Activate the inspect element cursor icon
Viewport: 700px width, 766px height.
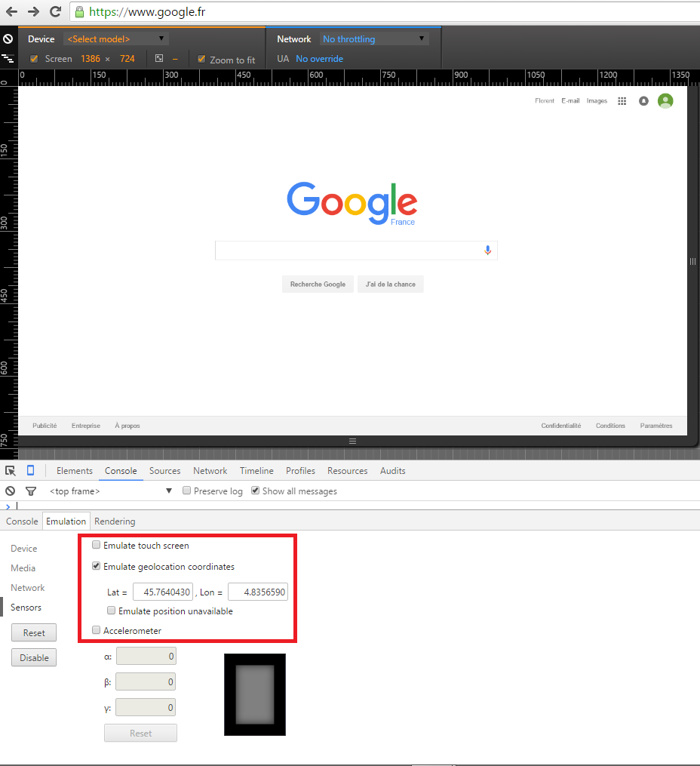click(x=11, y=471)
